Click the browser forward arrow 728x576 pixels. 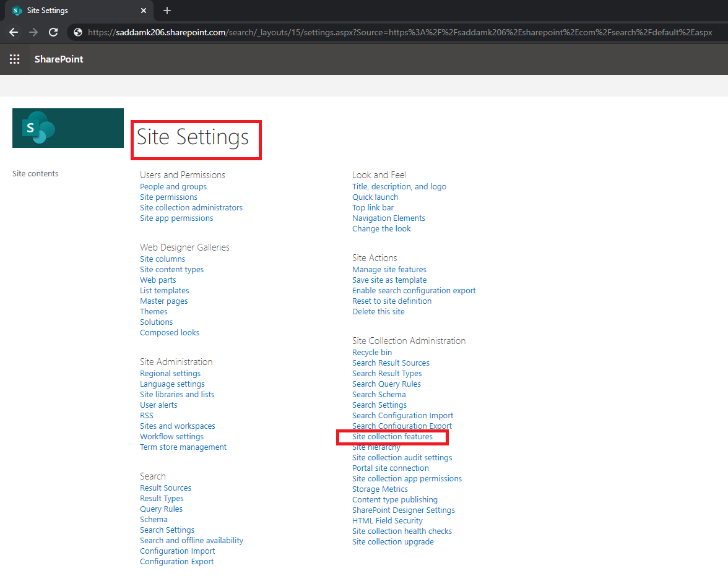coord(33,32)
